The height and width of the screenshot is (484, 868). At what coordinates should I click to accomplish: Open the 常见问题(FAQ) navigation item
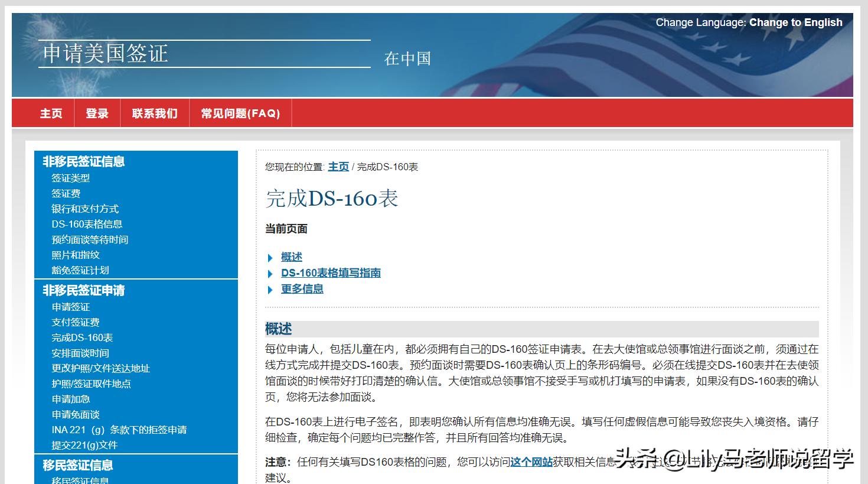[240, 113]
